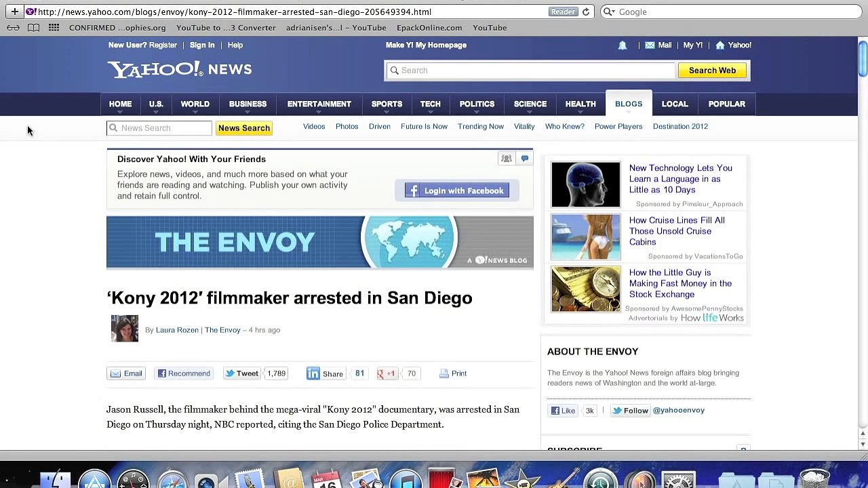868x488 pixels.
Task: Switch to the BUSINESS tab
Action: (248, 104)
